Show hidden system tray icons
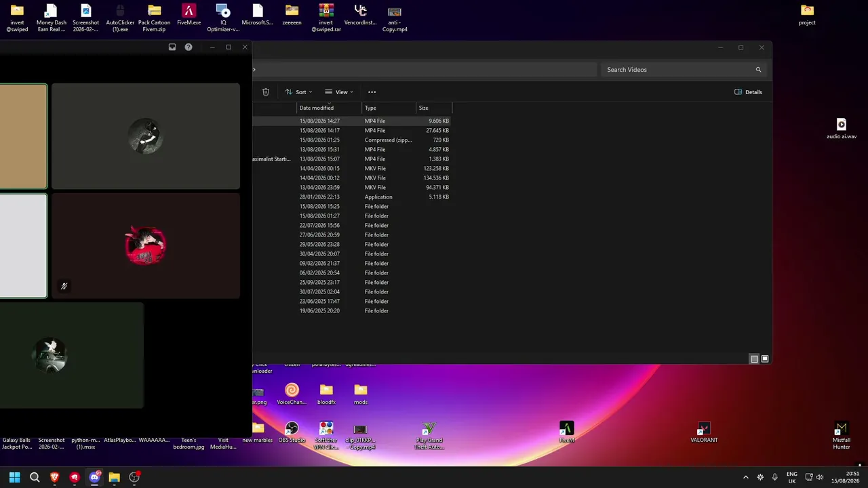The width and height of the screenshot is (868, 488). coord(746,477)
